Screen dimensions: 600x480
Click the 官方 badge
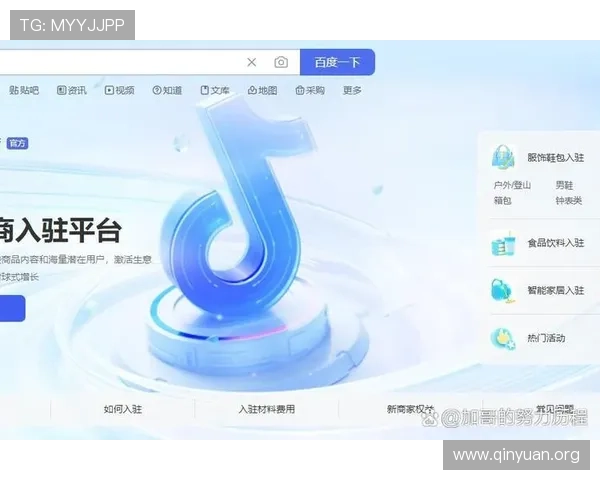tap(17, 143)
